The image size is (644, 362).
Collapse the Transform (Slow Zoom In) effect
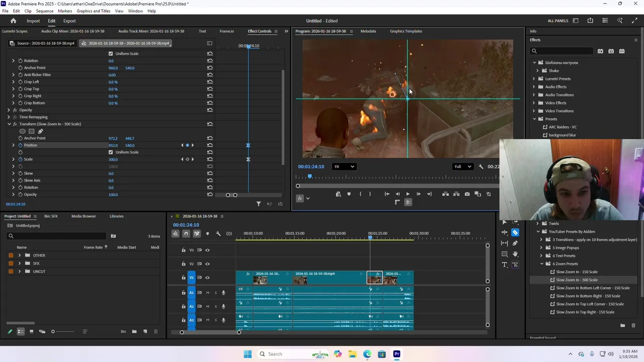(9, 124)
